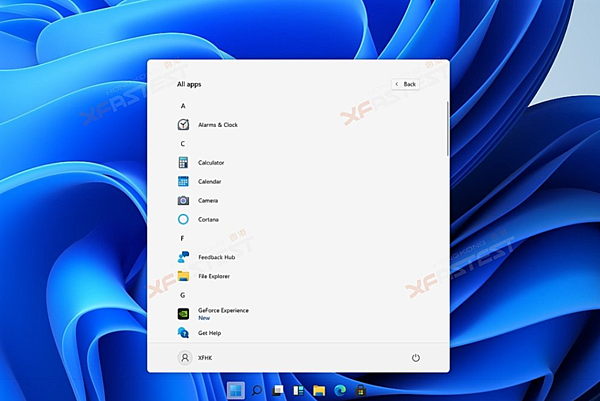Select the "Feedback Hub" text entry

pyautogui.click(x=217, y=257)
